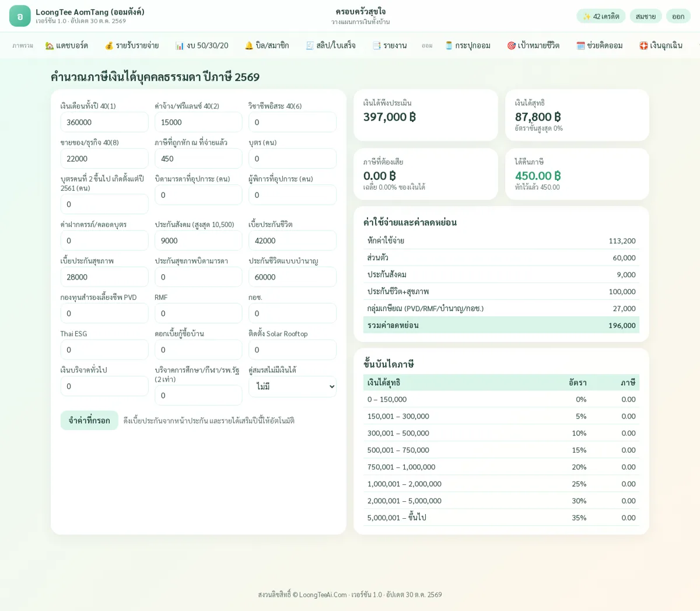Click the Thai ESG input field
700x611 pixels.
click(x=104, y=350)
